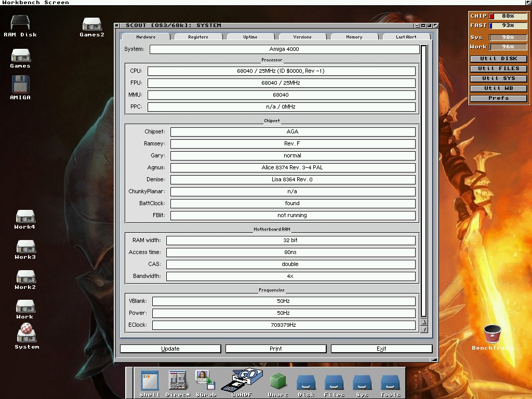
Task: Click the CPU field showing 68040 / 25MHz
Action: (x=281, y=71)
